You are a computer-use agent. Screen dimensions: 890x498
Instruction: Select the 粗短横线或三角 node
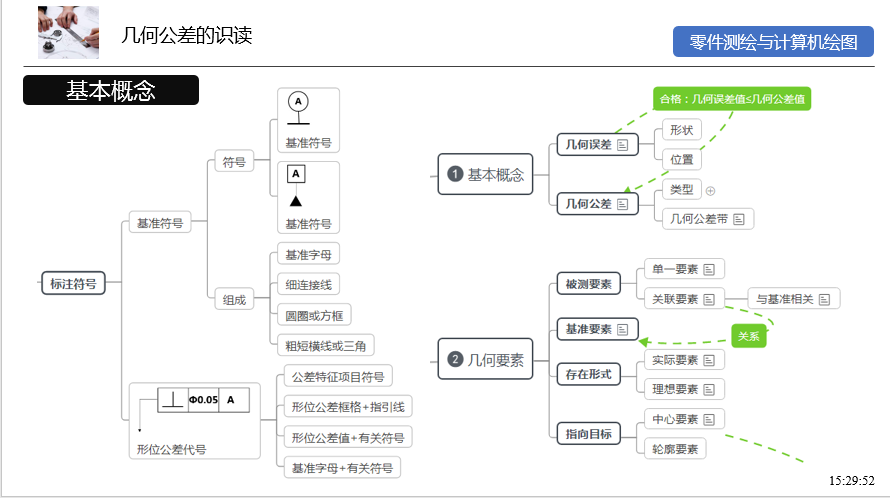pyautogui.click(x=325, y=345)
